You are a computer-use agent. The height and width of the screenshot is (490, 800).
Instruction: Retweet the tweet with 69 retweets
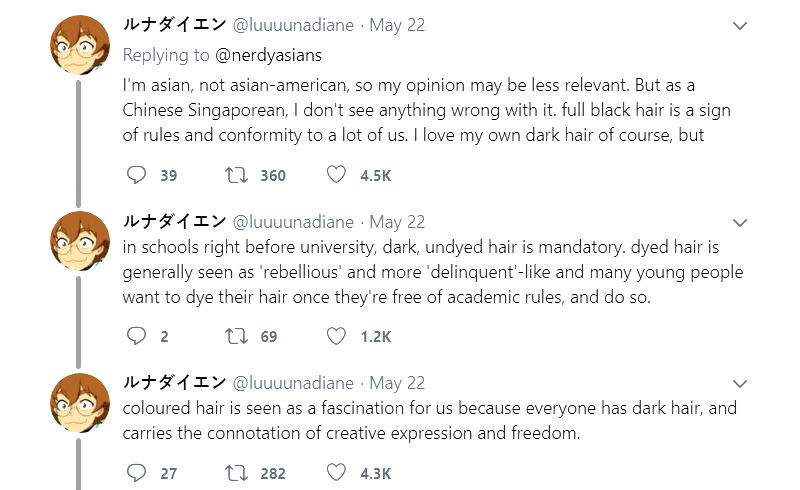click(x=237, y=336)
